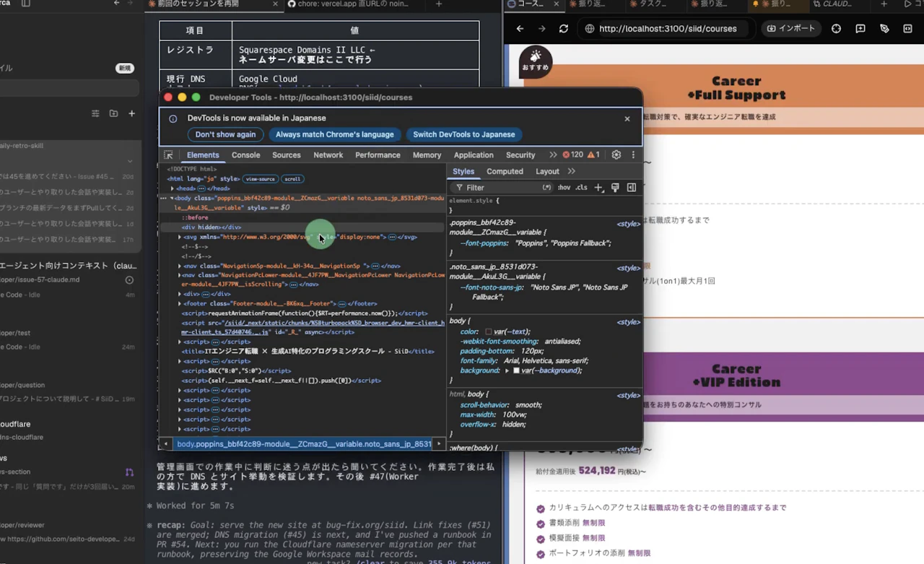Expand the background property shorthand triangle
Viewport: 924px width, 564px height.
tap(507, 370)
